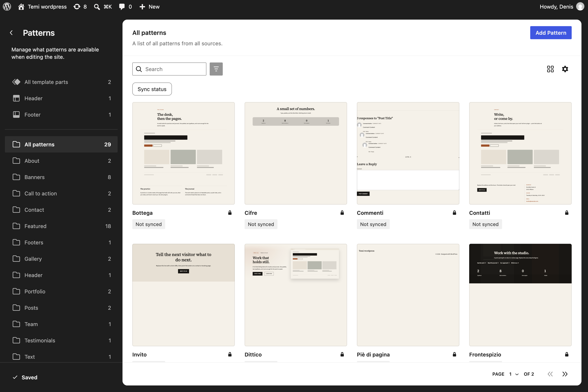
Task: View comments from the admin bar
Action: click(126, 7)
